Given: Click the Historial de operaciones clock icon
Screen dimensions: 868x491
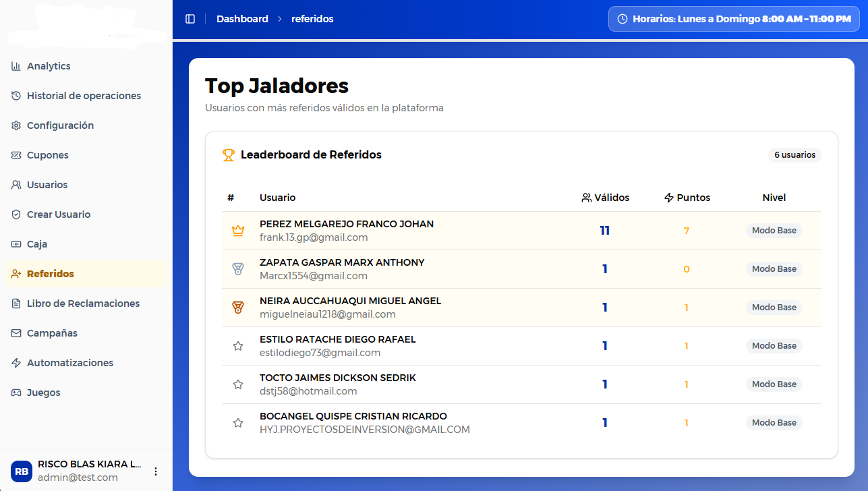Looking at the screenshot, I should [16, 96].
